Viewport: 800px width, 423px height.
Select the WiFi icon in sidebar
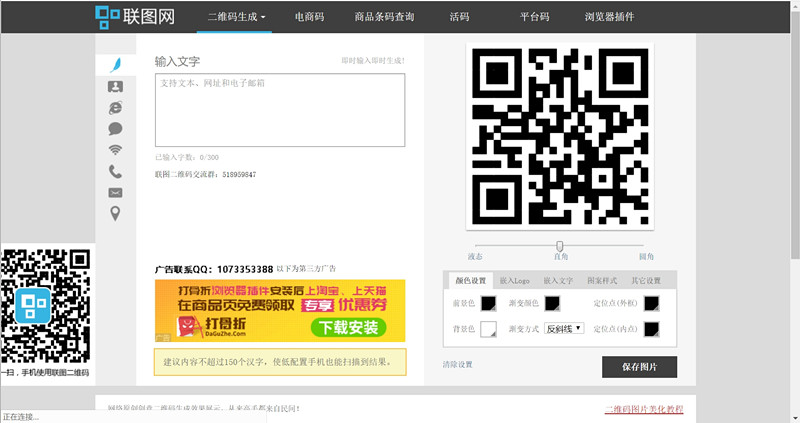[115, 150]
